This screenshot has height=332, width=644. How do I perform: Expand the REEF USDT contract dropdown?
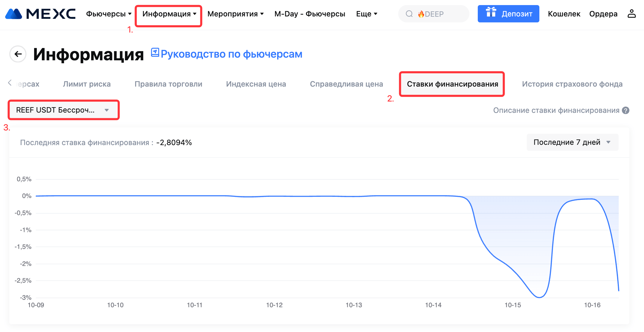[63, 110]
